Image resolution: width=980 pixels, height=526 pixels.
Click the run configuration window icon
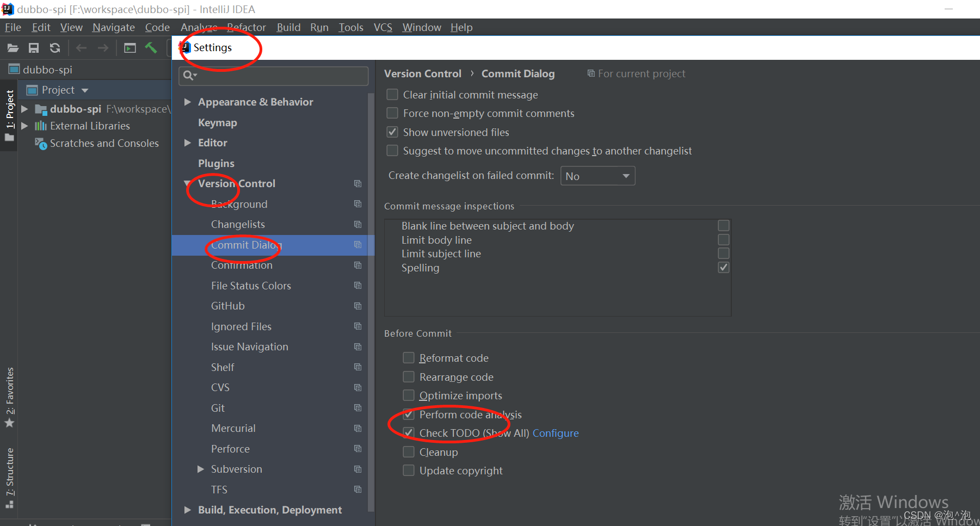(x=130, y=48)
